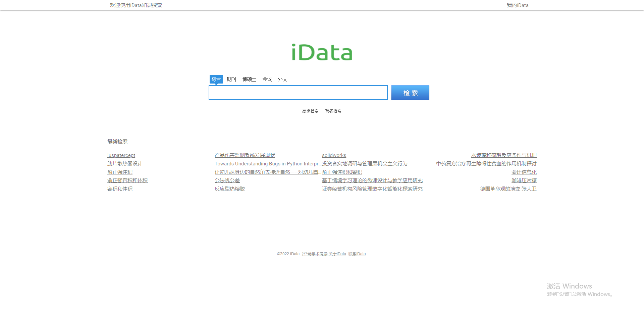This screenshot has width=644, height=314.
Task: Open recent search 会计信息化
Action: 524,172
